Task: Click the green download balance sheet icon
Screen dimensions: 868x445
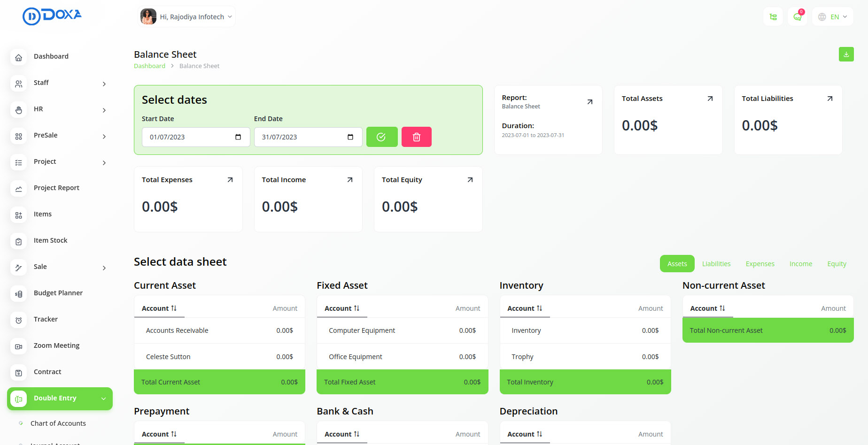Action: coord(846,54)
